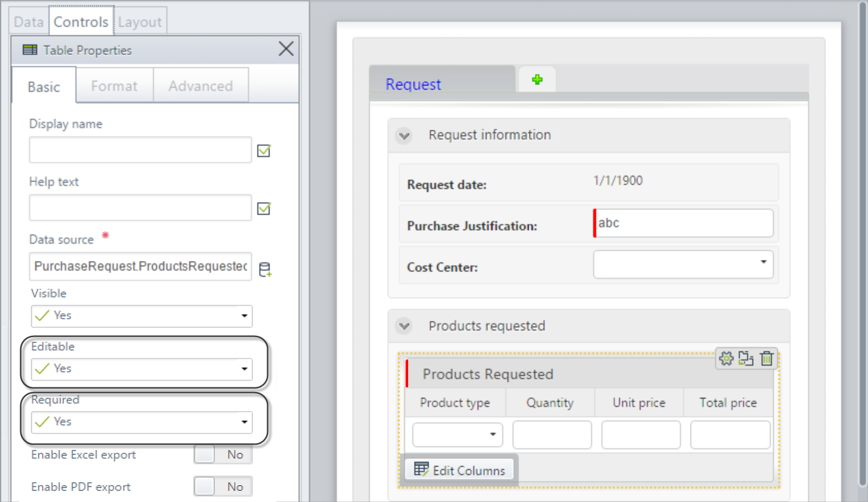
Task: Collapse the Products requested group
Action: tap(404, 326)
